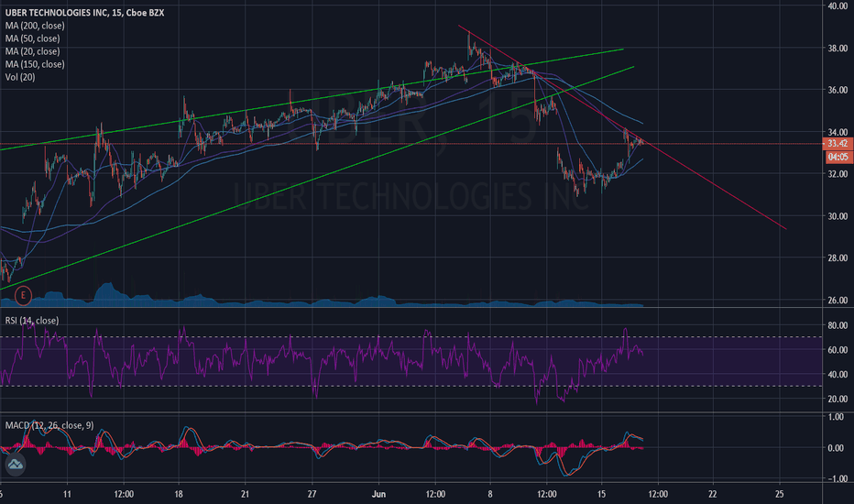Select the MACD (12, 26, close, 9) label
The height and width of the screenshot is (504, 854).
49,425
